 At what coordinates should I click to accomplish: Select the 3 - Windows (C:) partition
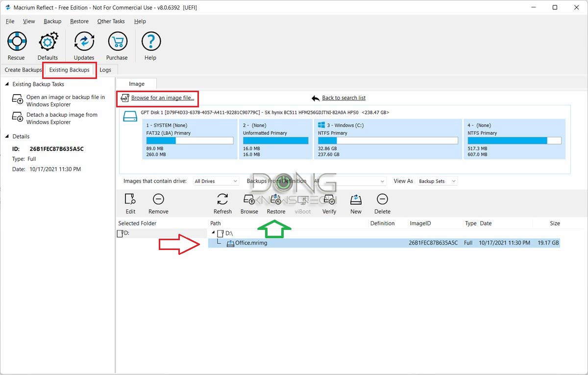click(x=388, y=139)
